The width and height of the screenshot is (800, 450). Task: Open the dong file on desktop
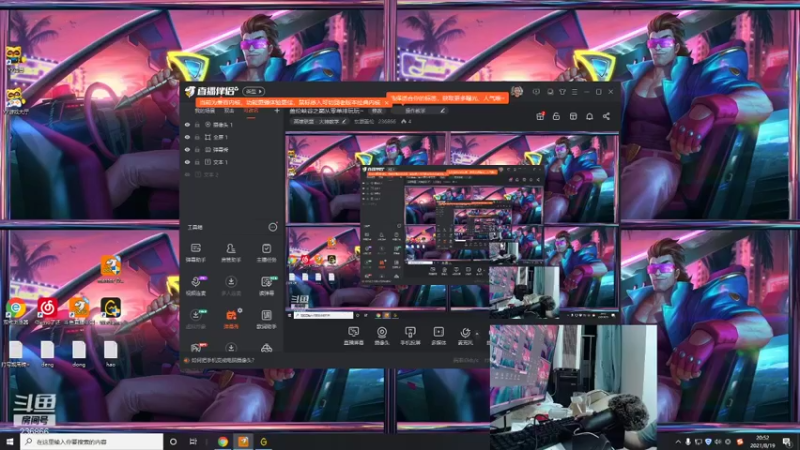pos(79,354)
